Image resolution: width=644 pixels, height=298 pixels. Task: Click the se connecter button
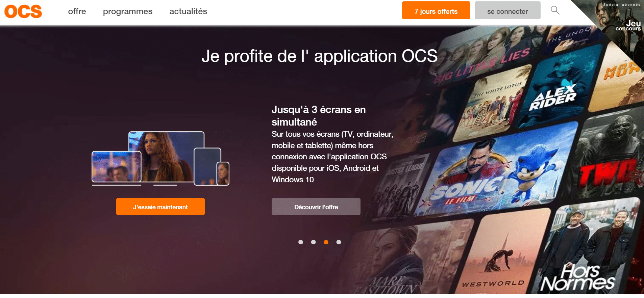click(507, 10)
